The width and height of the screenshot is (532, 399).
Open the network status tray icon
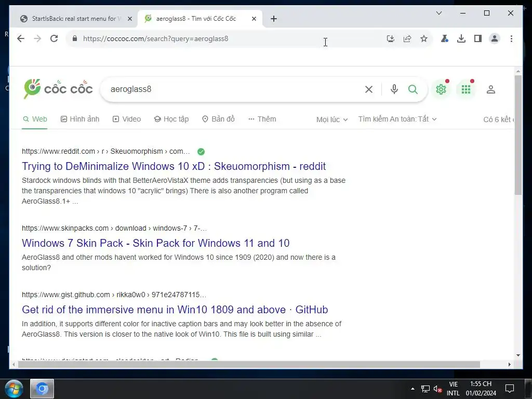click(425, 389)
